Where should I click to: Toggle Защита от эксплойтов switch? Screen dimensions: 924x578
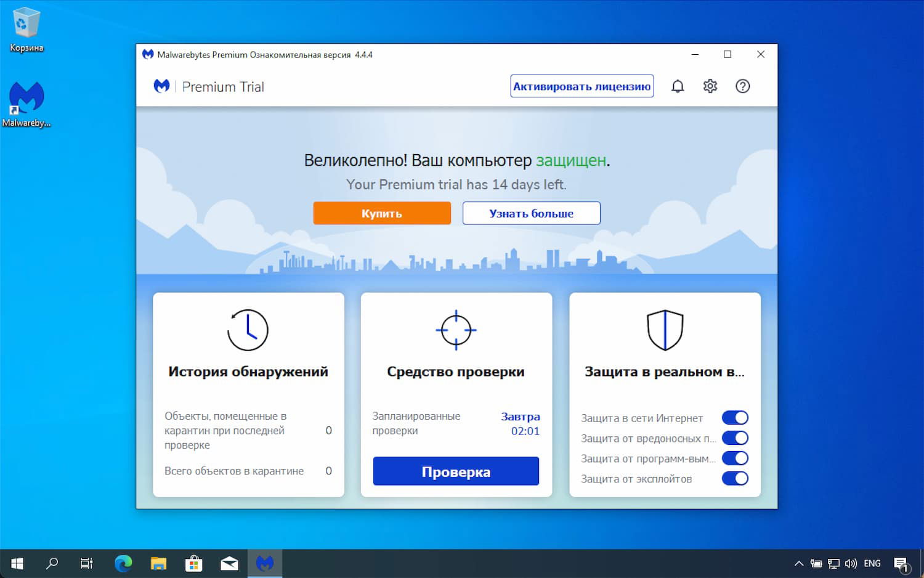[735, 479]
